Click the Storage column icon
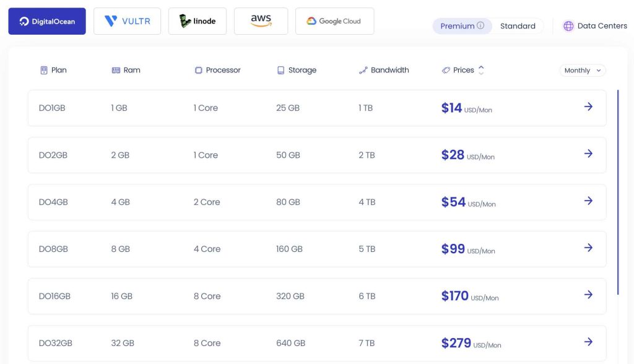 (x=280, y=71)
